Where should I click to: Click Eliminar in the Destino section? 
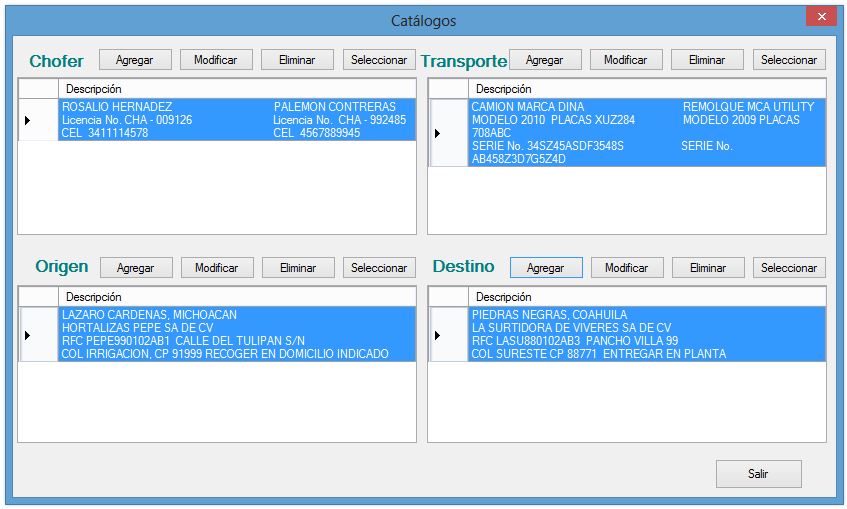[708, 268]
